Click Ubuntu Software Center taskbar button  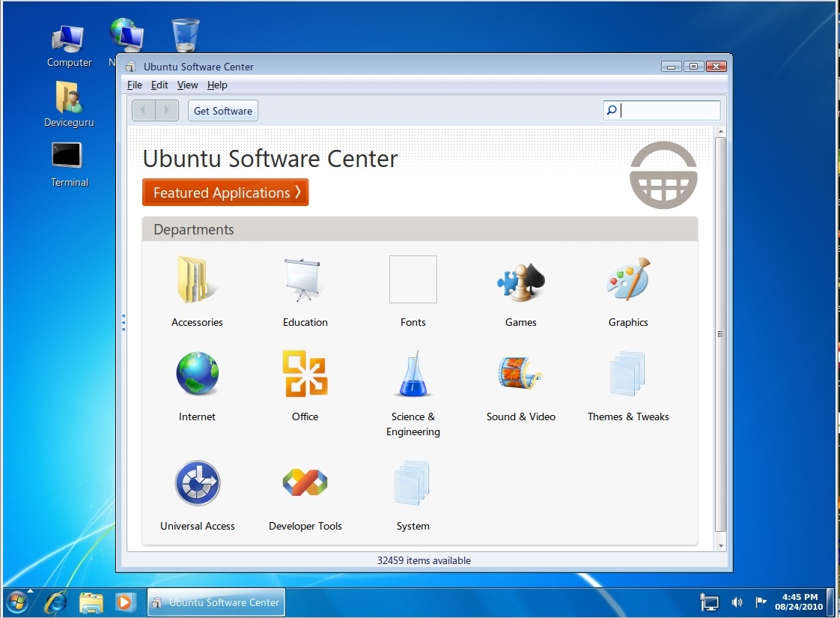[x=216, y=602]
